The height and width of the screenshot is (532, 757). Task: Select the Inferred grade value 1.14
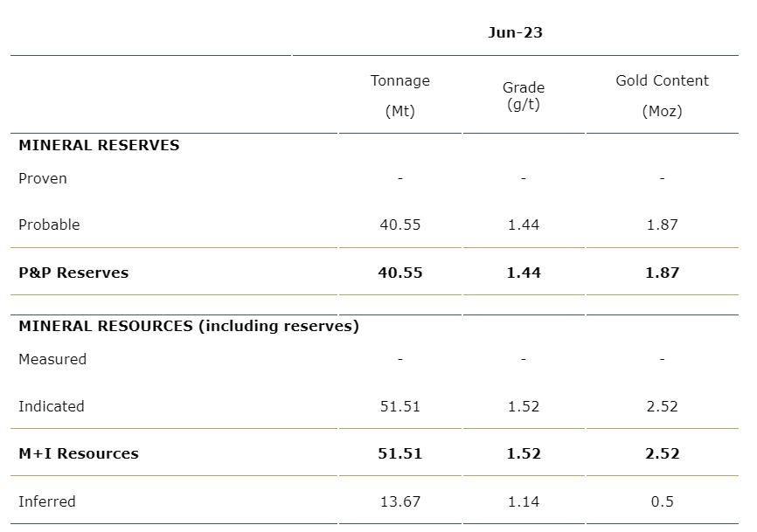click(523, 501)
